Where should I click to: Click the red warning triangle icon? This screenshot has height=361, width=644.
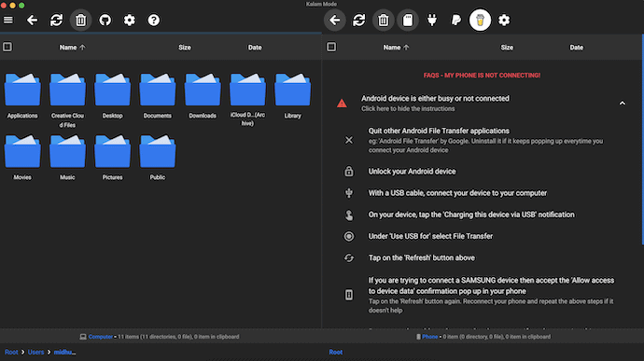(x=342, y=104)
